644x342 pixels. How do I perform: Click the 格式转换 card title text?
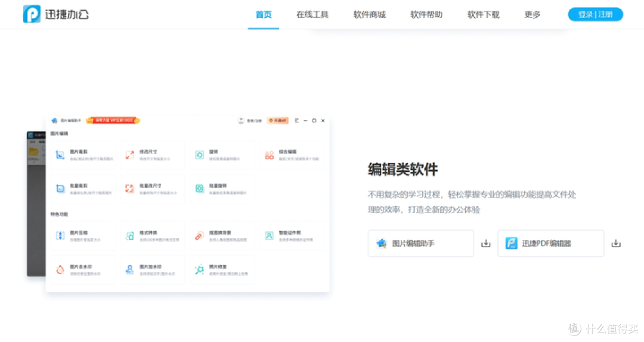pyautogui.click(x=148, y=233)
